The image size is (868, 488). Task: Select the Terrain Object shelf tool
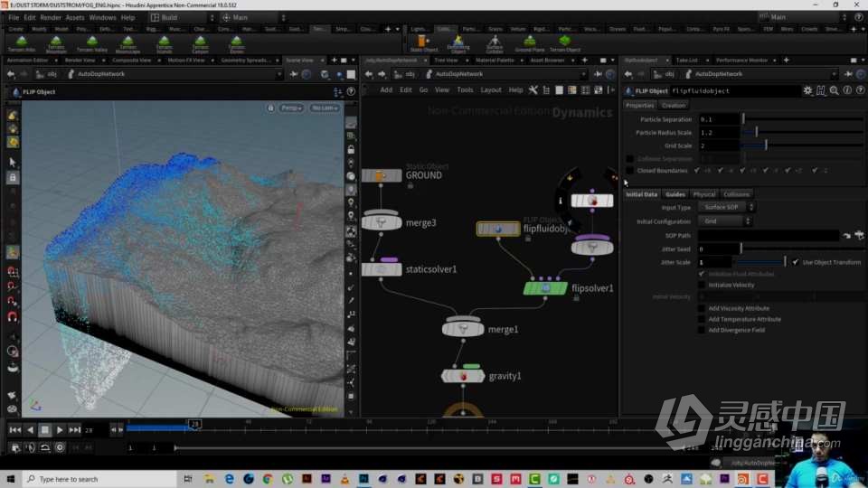tap(564, 43)
